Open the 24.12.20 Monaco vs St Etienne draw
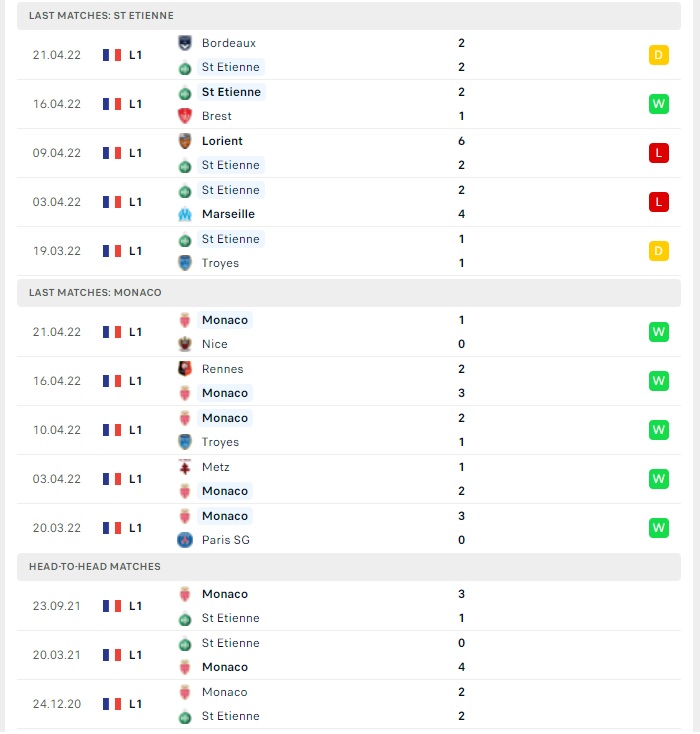This screenshot has width=700, height=734. point(349,704)
